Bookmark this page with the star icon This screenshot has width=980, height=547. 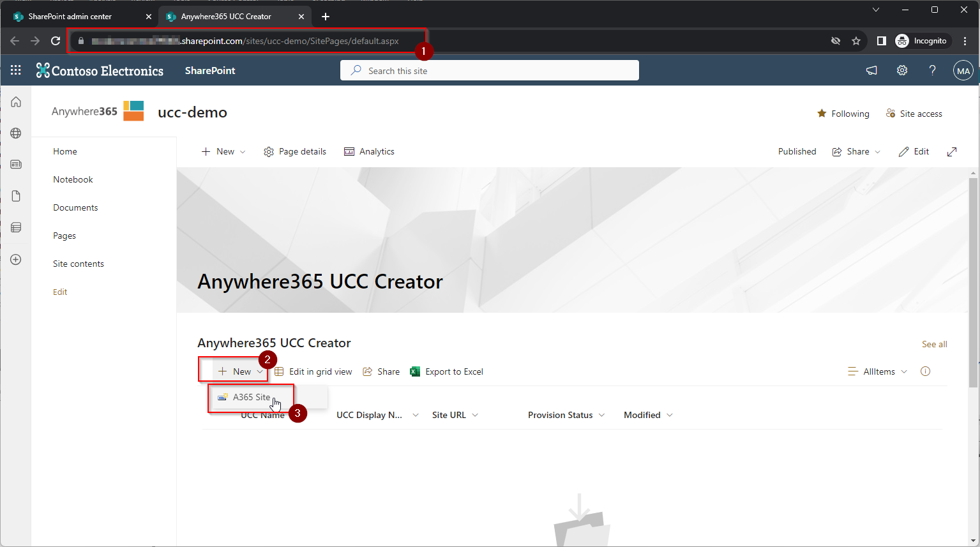tap(856, 41)
